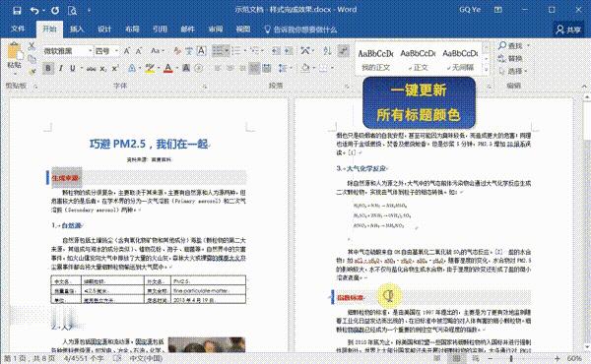This screenshot has height=364, width=591.
Task: Toggle Underline formatting
Action: (72, 69)
